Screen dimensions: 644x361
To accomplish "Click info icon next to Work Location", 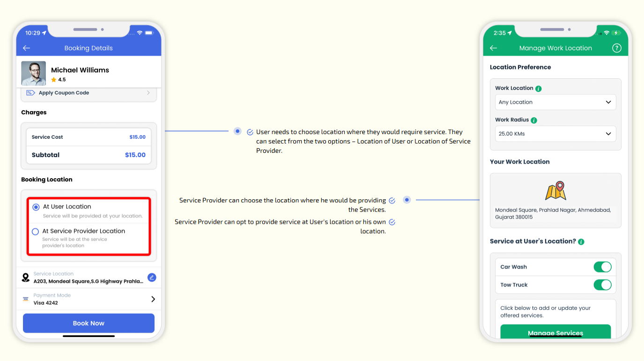I will [x=539, y=89].
